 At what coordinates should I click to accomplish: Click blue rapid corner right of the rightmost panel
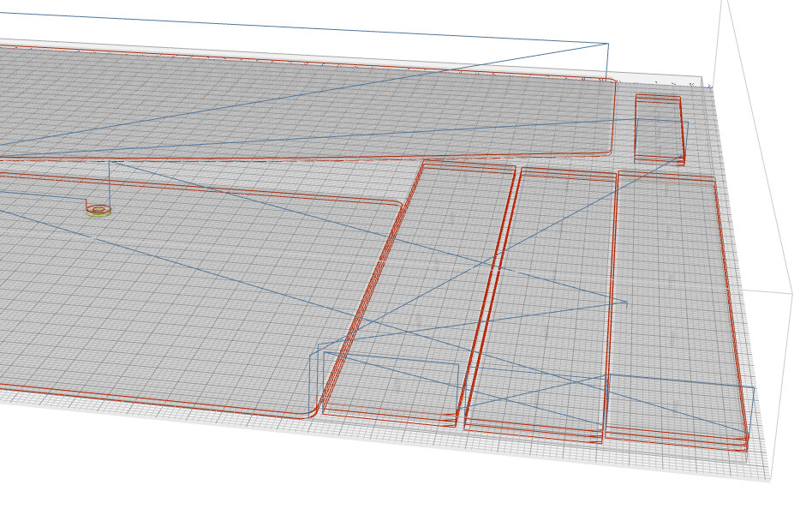[x=754, y=388]
